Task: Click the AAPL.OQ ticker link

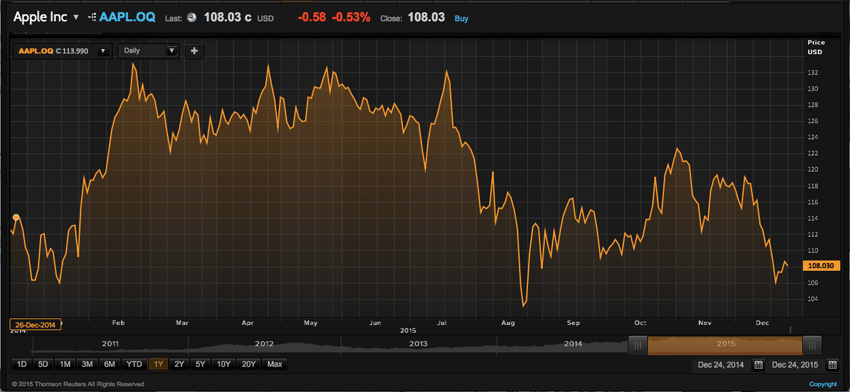Action: tap(127, 17)
